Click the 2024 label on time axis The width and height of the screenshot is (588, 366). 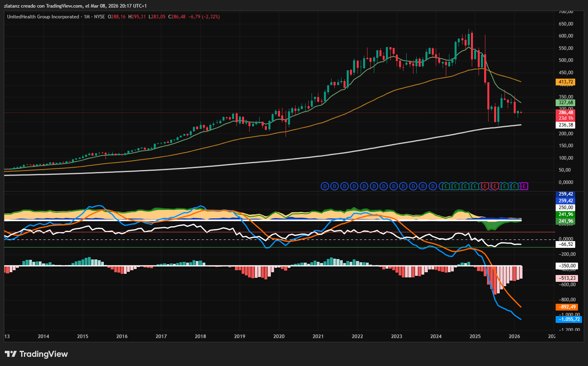pos(436,336)
